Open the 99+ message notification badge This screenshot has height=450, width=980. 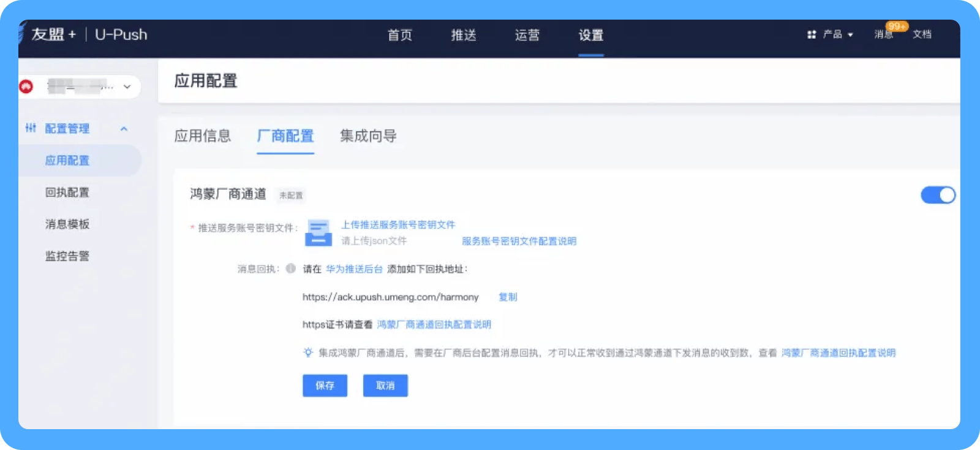(x=897, y=26)
